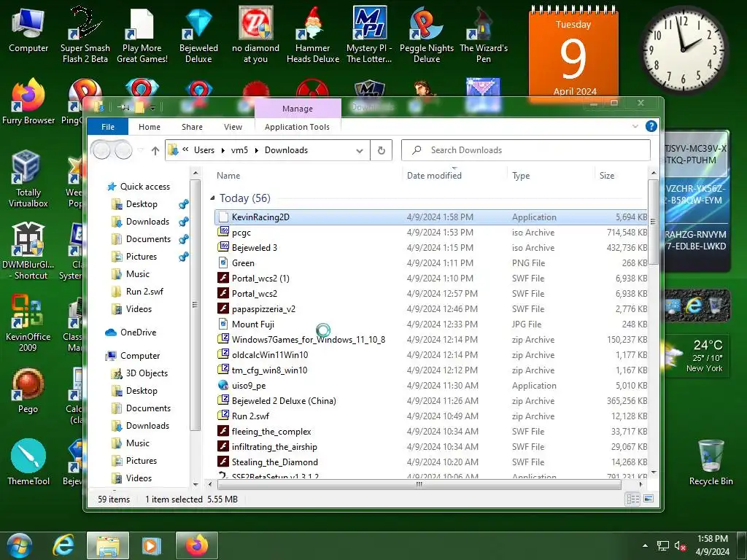The width and height of the screenshot is (747, 560).
Task: Click the Search Downloads field
Action: tap(525, 150)
